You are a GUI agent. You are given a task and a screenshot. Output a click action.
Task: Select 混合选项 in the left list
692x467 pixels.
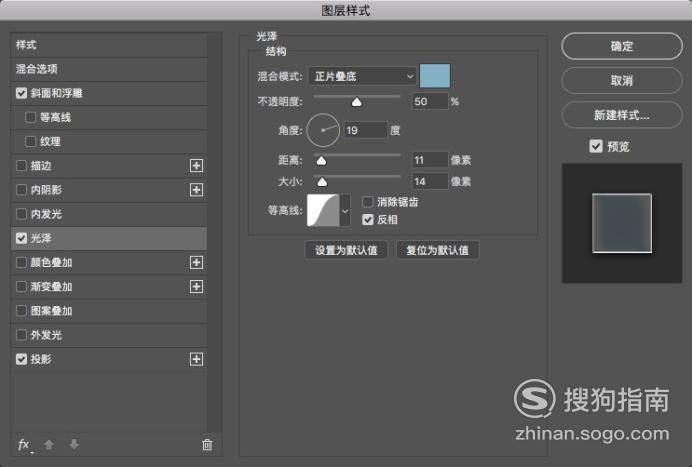point(109,69)
